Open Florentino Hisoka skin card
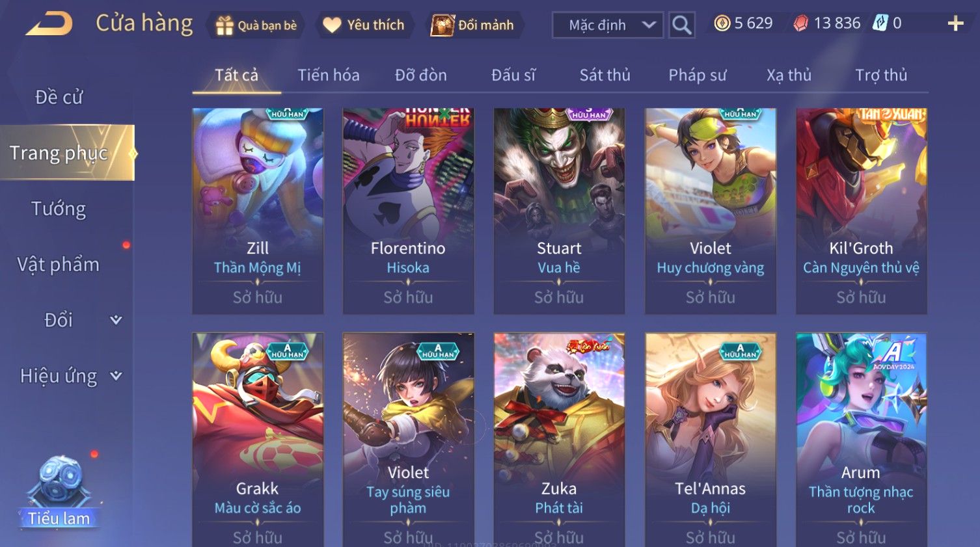Screen dimensions: 980x547 [408, 211]
